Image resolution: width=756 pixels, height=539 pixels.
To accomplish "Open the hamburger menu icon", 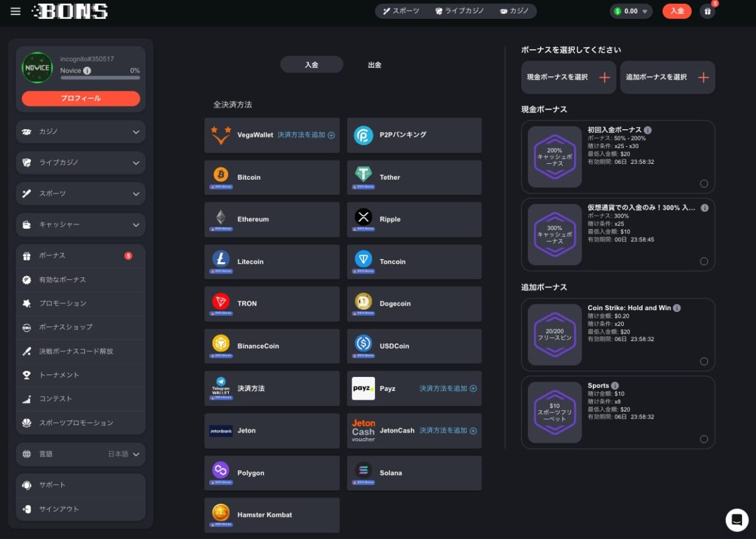I will (16, 11).
